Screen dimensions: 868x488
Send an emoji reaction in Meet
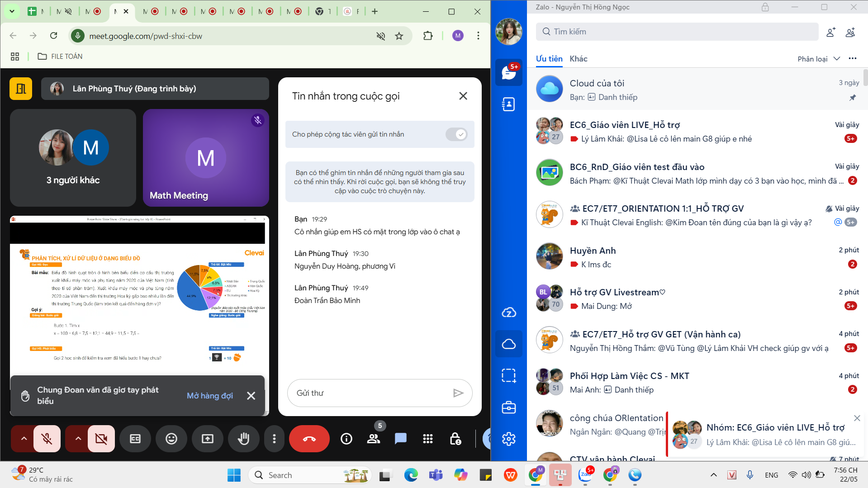[x=171, y=439]
